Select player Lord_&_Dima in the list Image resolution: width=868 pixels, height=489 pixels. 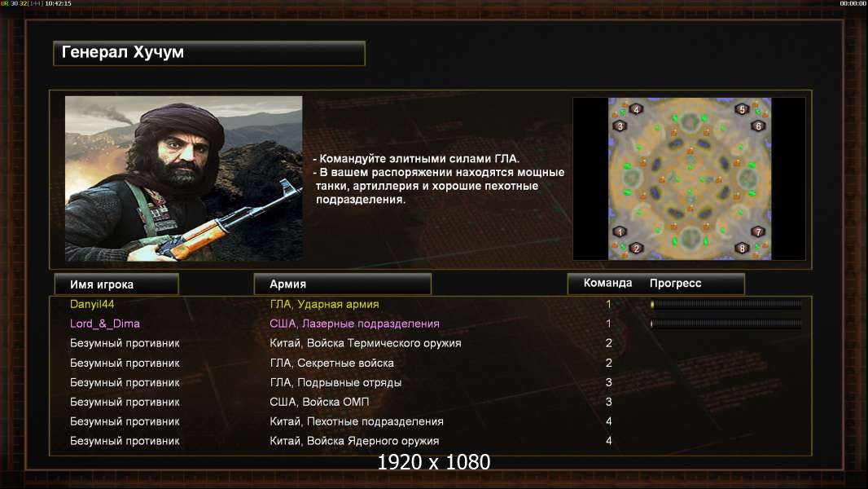click(x=104, y=324)
